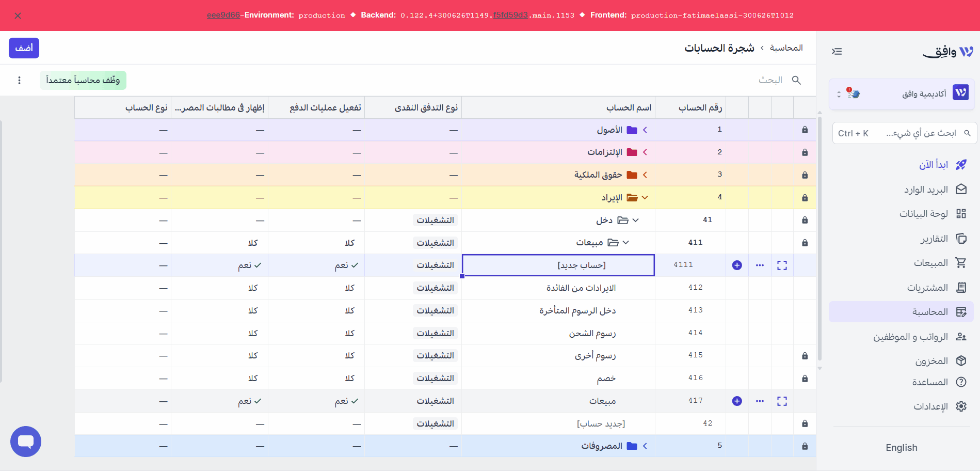Open المساعدة help menu item

coord(930,382)
